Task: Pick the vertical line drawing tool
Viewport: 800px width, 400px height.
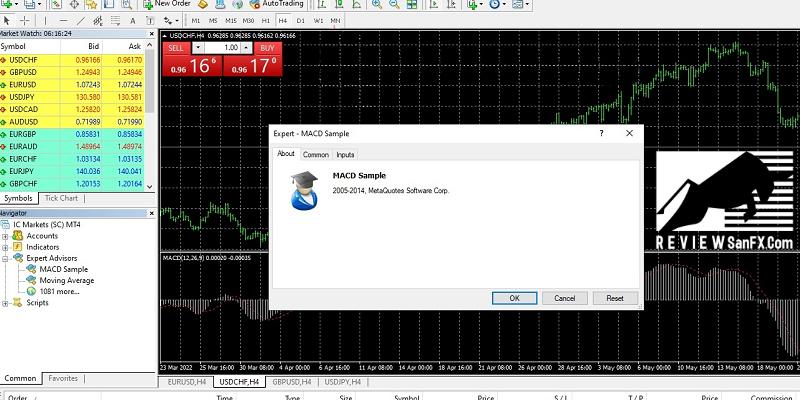Action: [x=45, y=20]
